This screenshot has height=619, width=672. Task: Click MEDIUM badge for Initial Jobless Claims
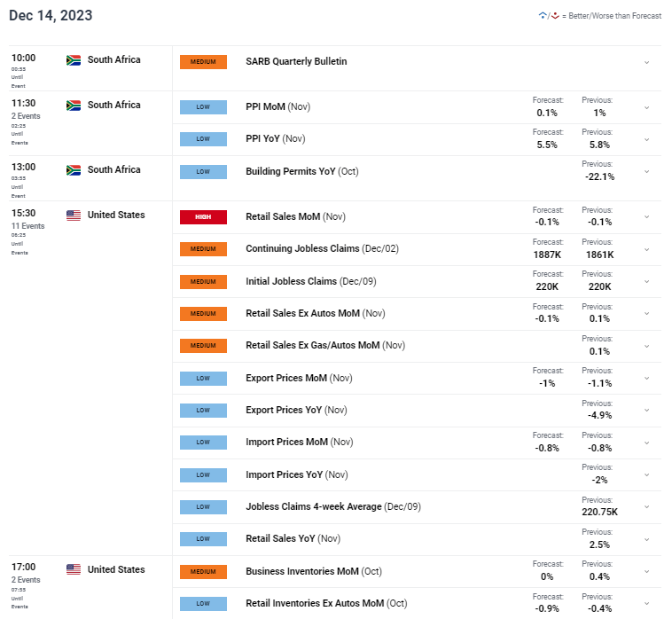pyautogui.click(x=203, y=282)
